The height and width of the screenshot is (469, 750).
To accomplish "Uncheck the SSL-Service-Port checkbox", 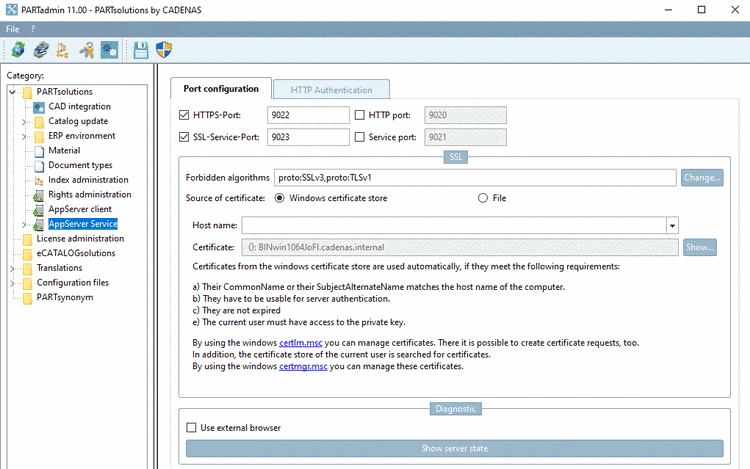I will 184,137.
